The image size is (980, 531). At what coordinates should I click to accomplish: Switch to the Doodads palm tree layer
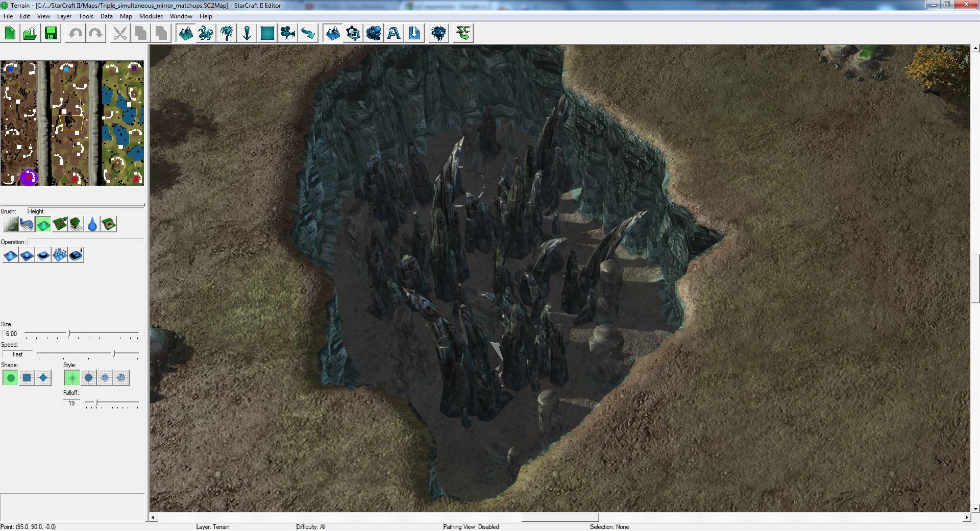coord(227,34)
